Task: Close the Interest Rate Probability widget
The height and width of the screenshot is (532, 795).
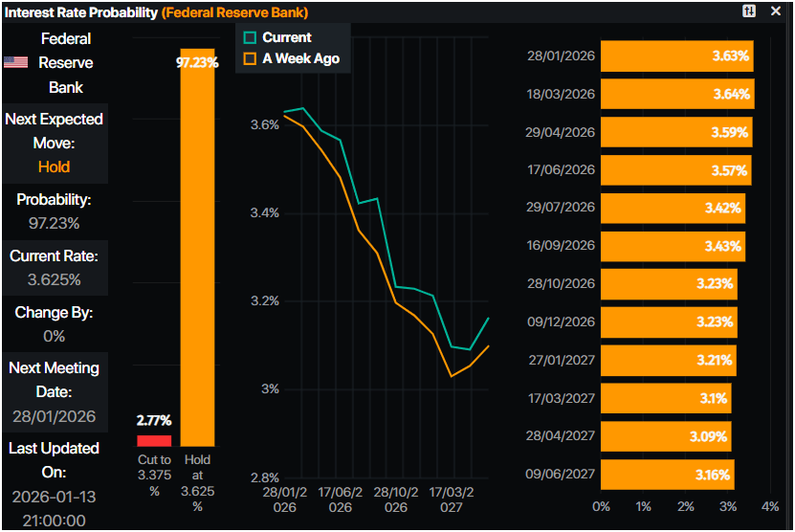Action: pos(776,11)
